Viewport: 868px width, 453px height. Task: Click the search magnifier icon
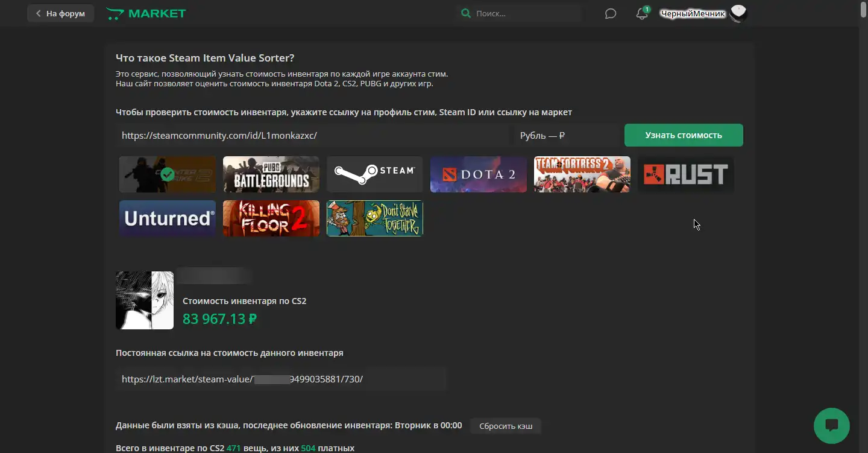465,13
